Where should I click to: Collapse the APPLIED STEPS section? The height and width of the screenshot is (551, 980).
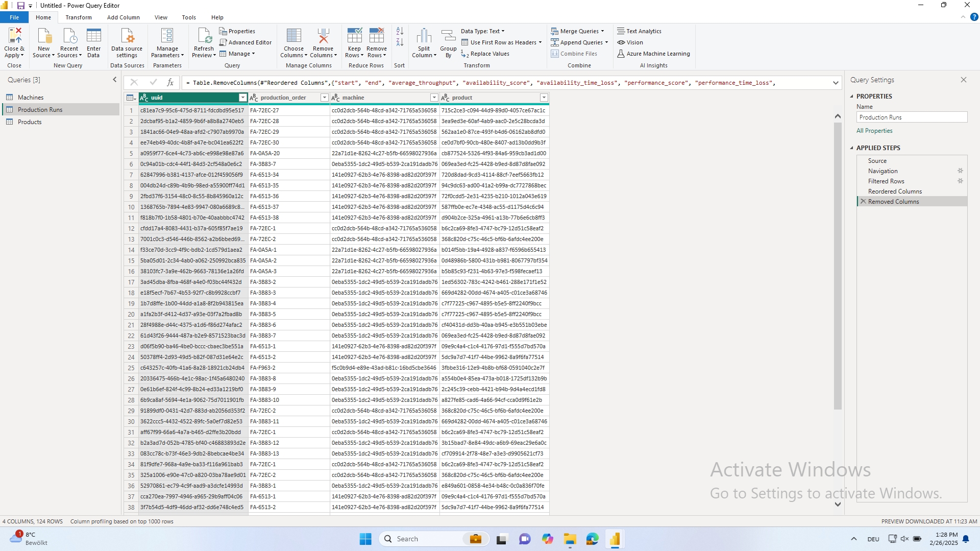(x=851, y=148)
